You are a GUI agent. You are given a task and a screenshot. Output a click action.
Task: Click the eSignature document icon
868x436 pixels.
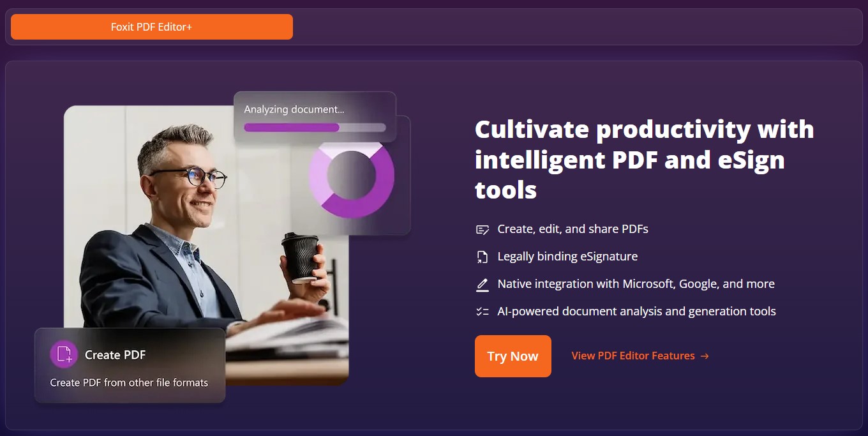[x=483, y=257]
